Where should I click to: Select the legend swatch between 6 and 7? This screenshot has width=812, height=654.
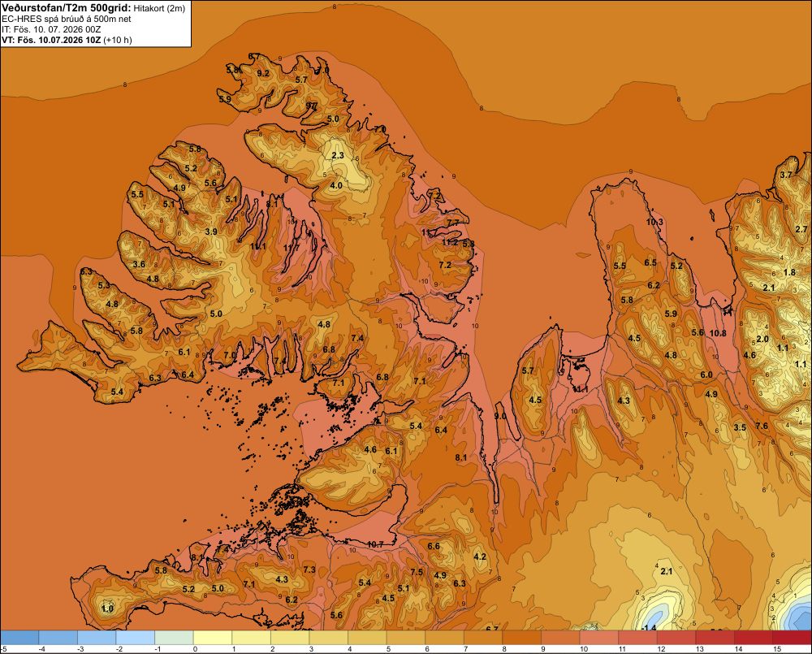pos(444,638)
